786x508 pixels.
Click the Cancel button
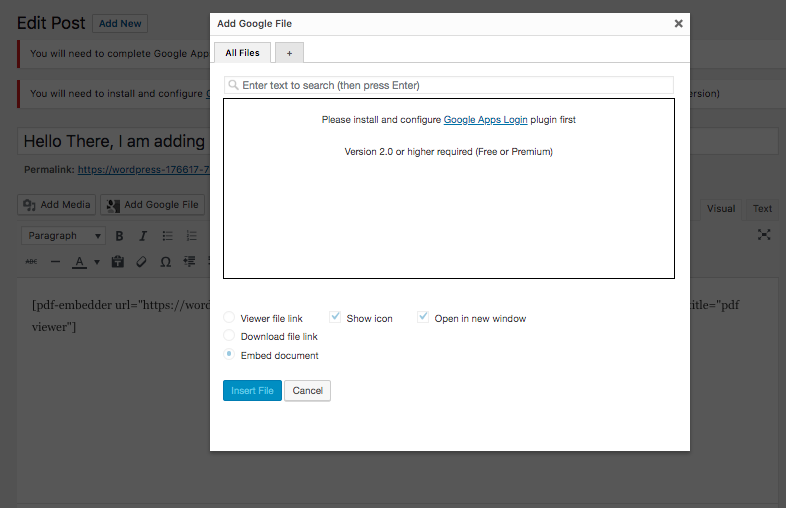(307, 391)
